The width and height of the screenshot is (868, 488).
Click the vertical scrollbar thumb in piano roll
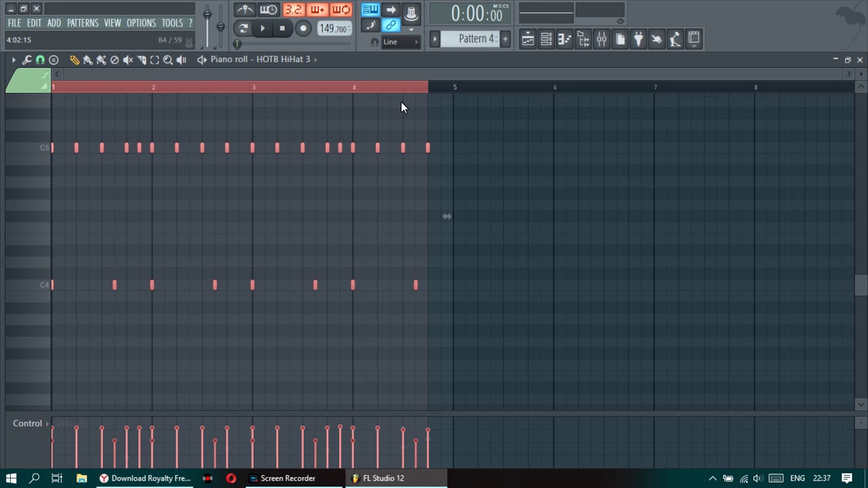click(861, 285)
